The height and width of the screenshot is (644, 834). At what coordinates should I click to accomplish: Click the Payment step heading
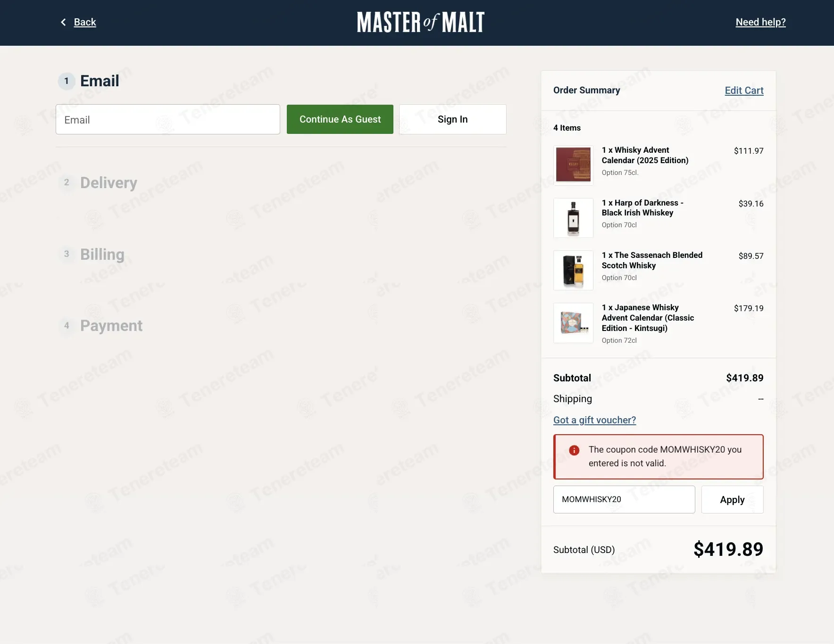[x=111, y=325]
